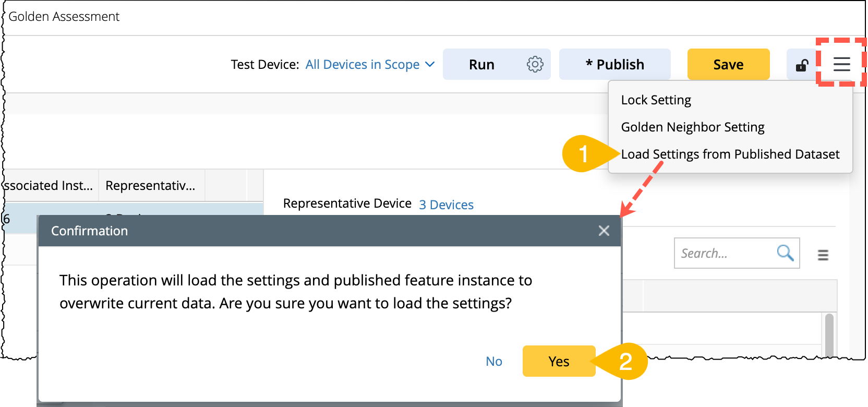This screenshot has width=868, height=407.
Task: Open the 3 Devices link
Action: pos(446,205)
